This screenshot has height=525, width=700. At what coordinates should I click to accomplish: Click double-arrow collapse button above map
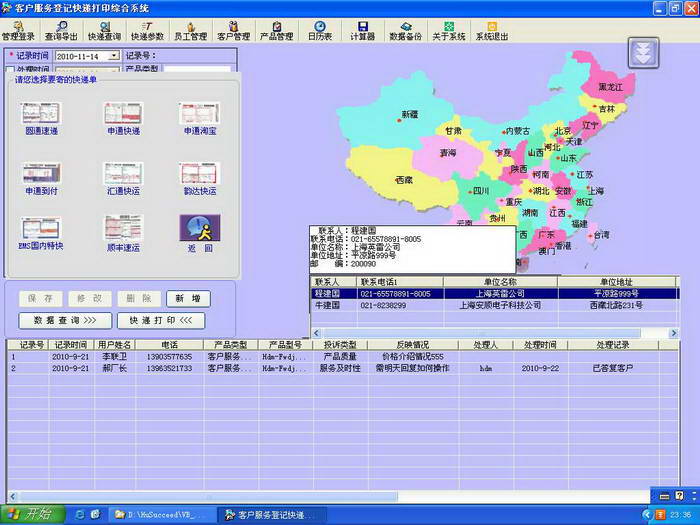643,53
